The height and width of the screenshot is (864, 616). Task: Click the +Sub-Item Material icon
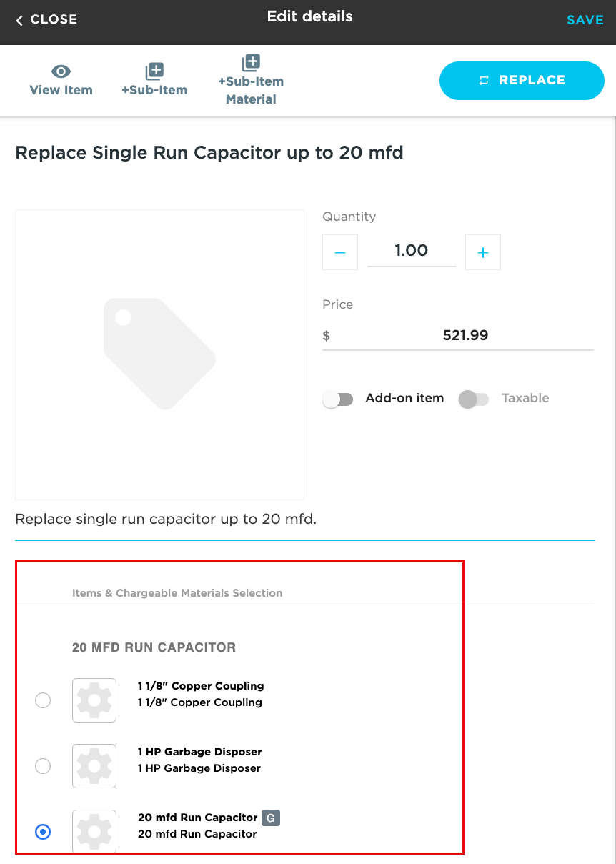pyautogui.click(x=251, y=61)
